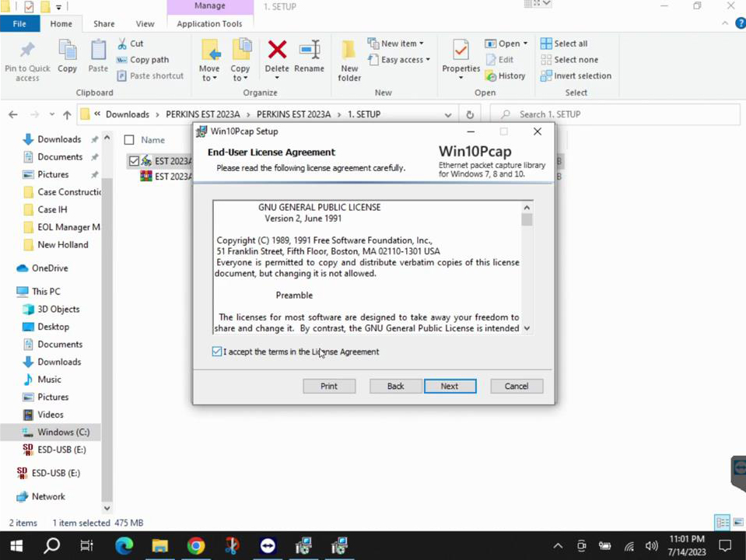Go up one folder level arrow
The image size is (746, 560).
coord(67,114)
